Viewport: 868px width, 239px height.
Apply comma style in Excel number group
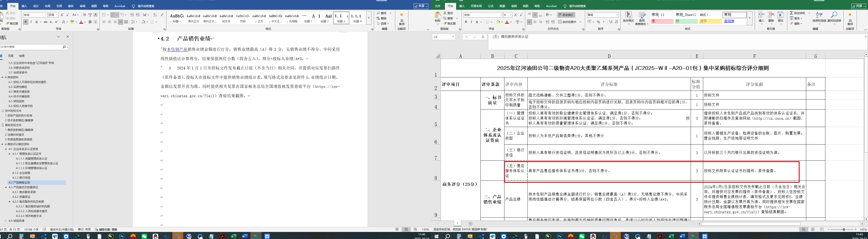(x=604, y=22)
